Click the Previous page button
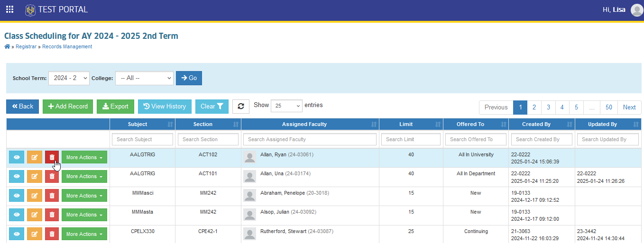644x243 pixels. pos(496,108)
